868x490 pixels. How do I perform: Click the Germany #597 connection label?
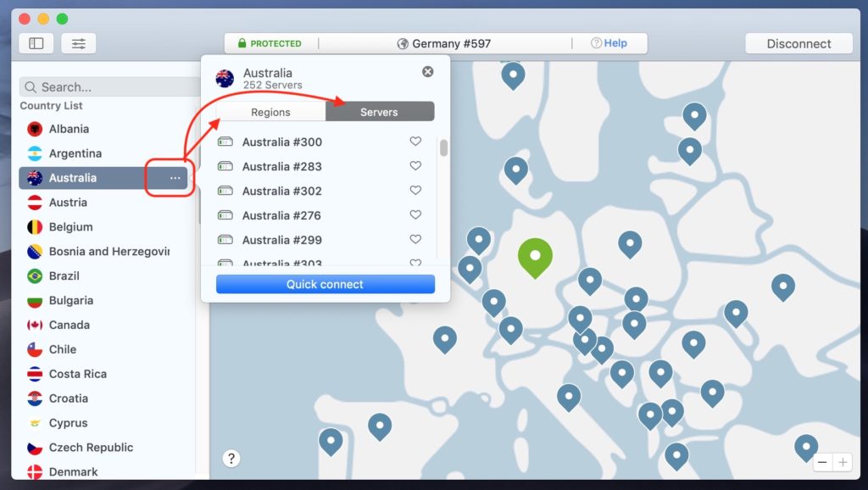[444, 43]
